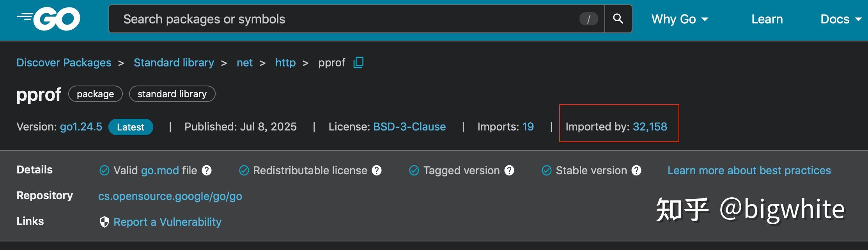
Task: Click help icon beside Tagged version
Action: tap(509, 170)
